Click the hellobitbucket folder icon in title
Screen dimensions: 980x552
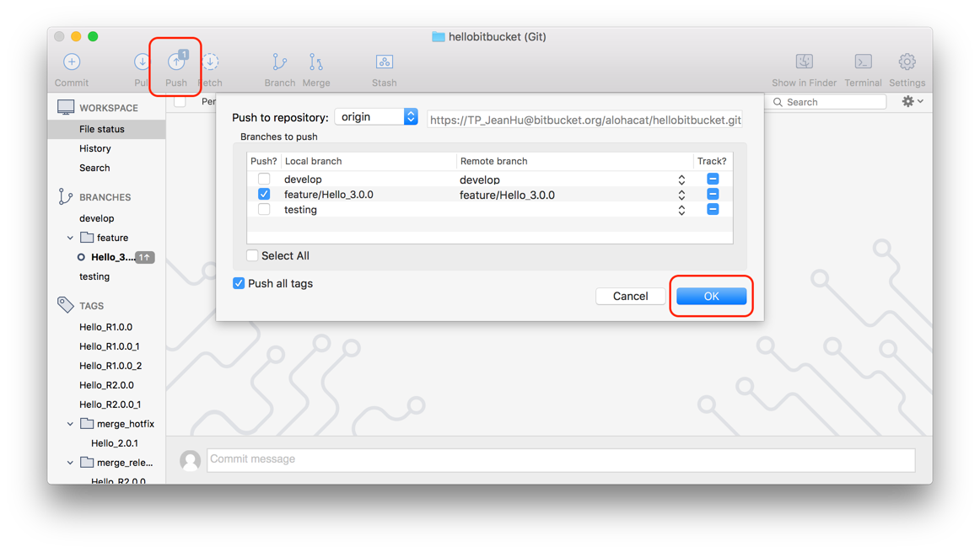438,37
